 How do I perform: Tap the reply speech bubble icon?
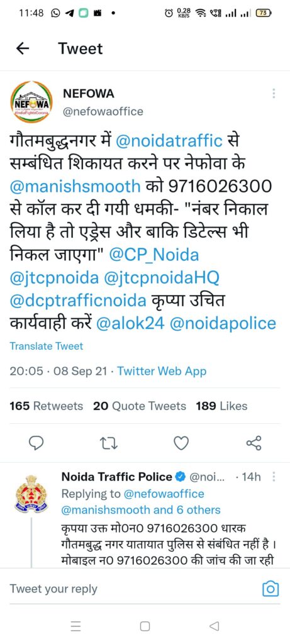point(36,443)
